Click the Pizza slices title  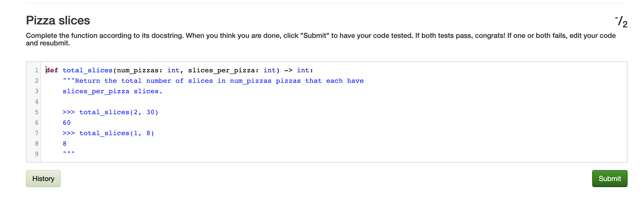coord(58,20)
